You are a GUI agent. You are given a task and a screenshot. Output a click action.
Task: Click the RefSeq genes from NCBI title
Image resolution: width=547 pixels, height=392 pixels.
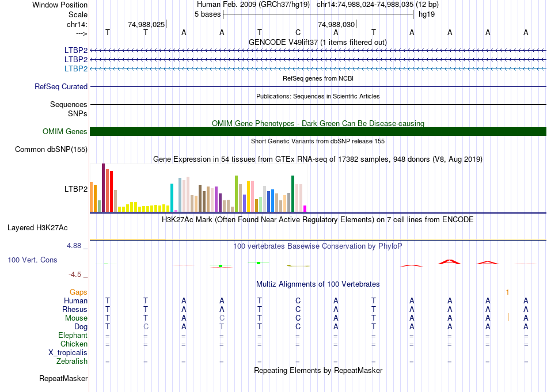tap(318, 78)
